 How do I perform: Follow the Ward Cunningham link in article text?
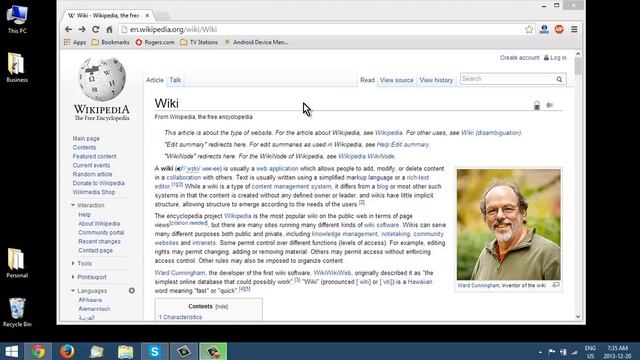tap(180, 273)
